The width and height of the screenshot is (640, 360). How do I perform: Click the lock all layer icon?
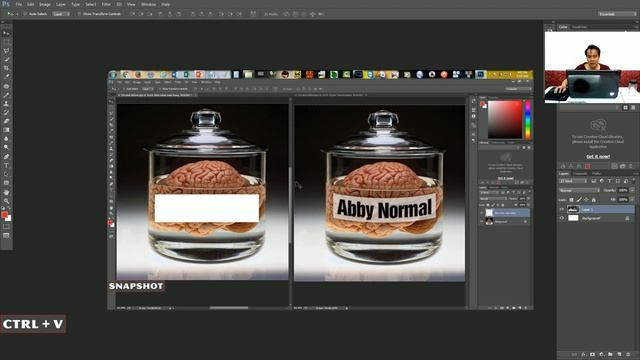tap(594, 200)
